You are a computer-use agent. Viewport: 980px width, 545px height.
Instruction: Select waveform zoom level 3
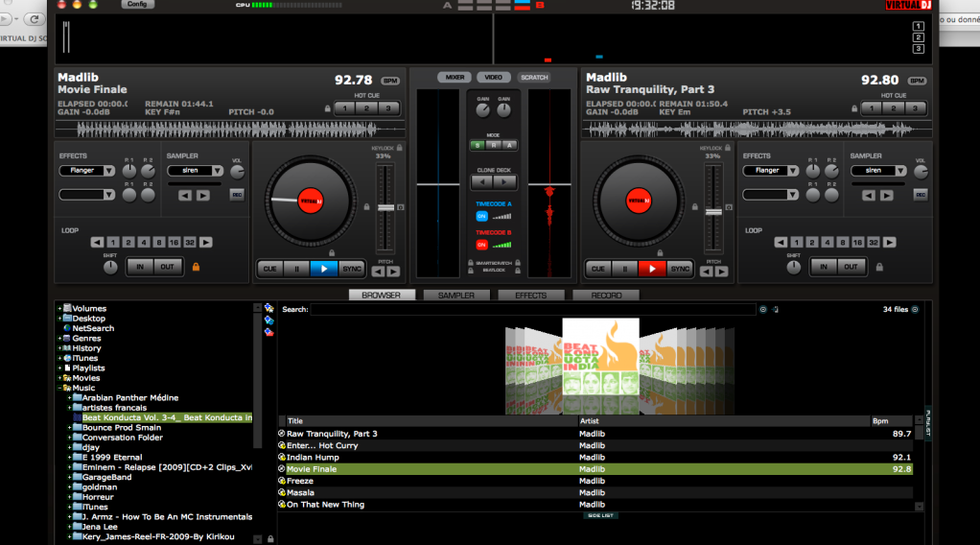click(918, 49)
